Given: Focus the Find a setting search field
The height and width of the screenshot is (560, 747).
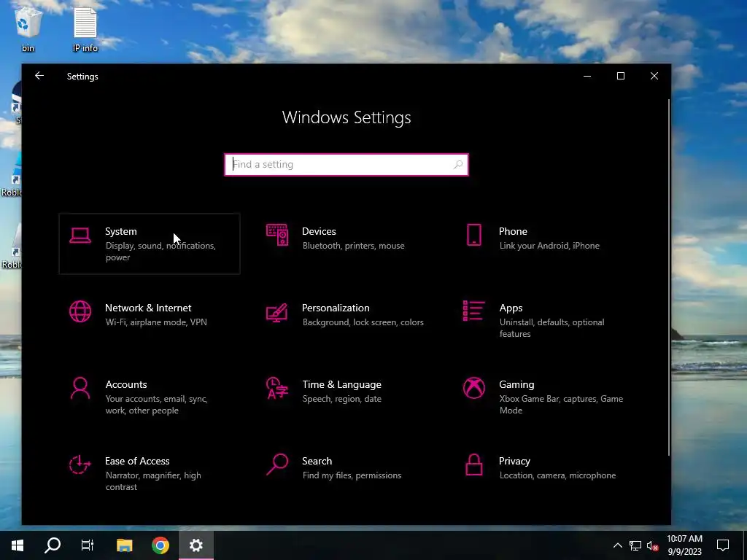Looking at the screenshot, I should click(x=347, y=165).
